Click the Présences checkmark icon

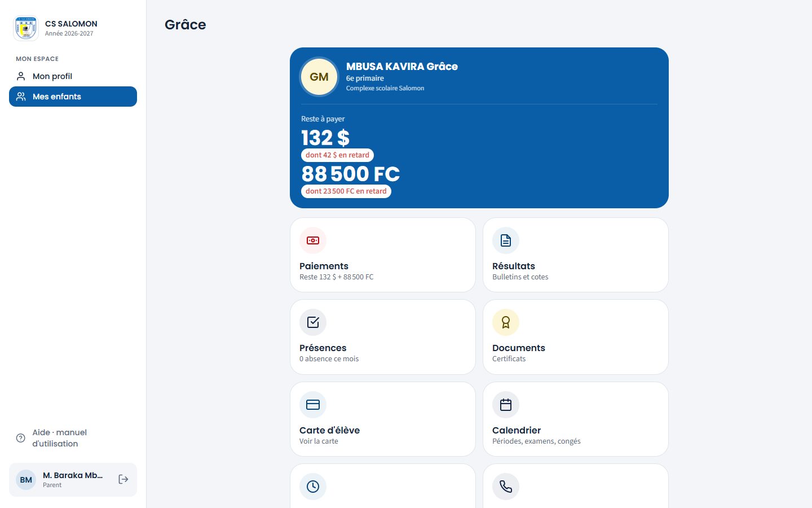tap(313, 322)
